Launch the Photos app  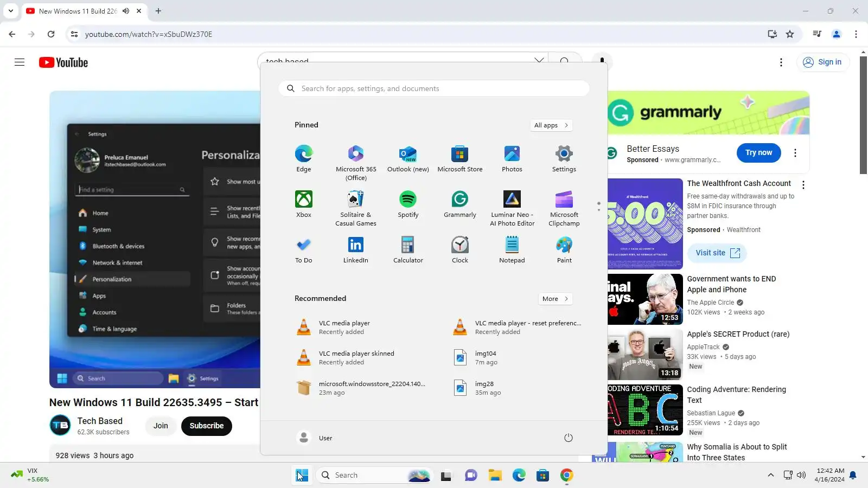(x=512, y=158)
